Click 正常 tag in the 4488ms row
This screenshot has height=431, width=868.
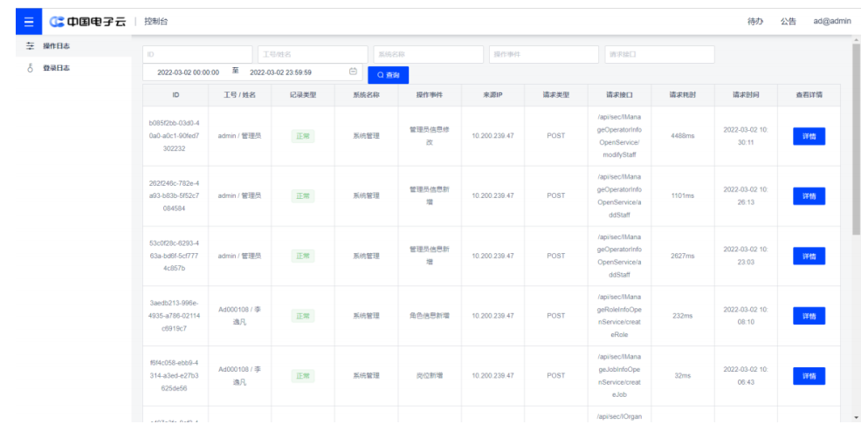click(x=303, y=136)
